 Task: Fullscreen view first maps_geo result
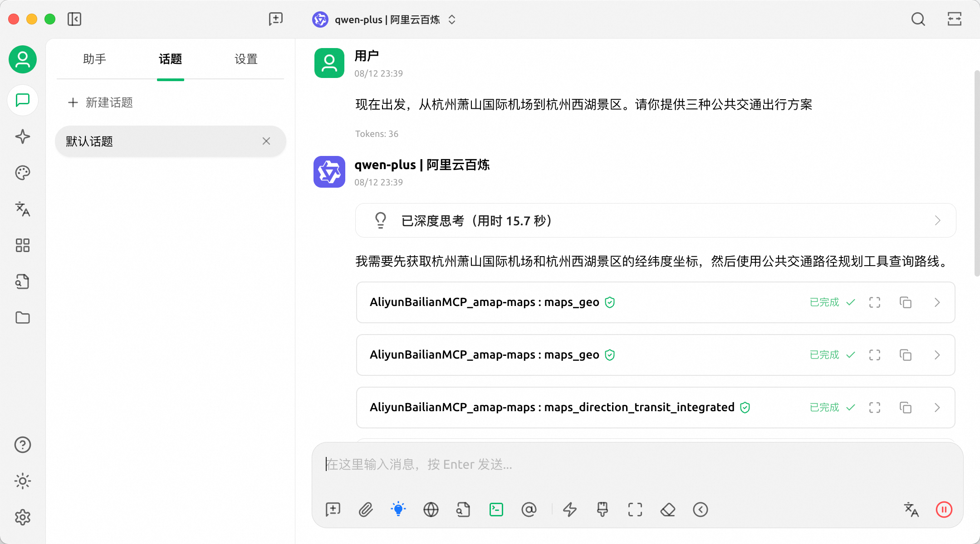coord(875,302)
